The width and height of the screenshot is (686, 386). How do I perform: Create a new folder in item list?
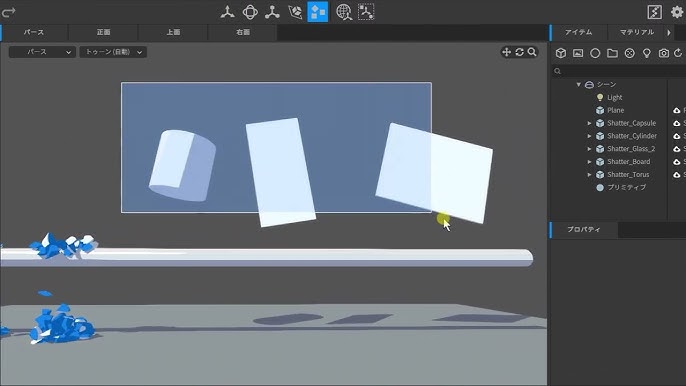tap(612, 53)
